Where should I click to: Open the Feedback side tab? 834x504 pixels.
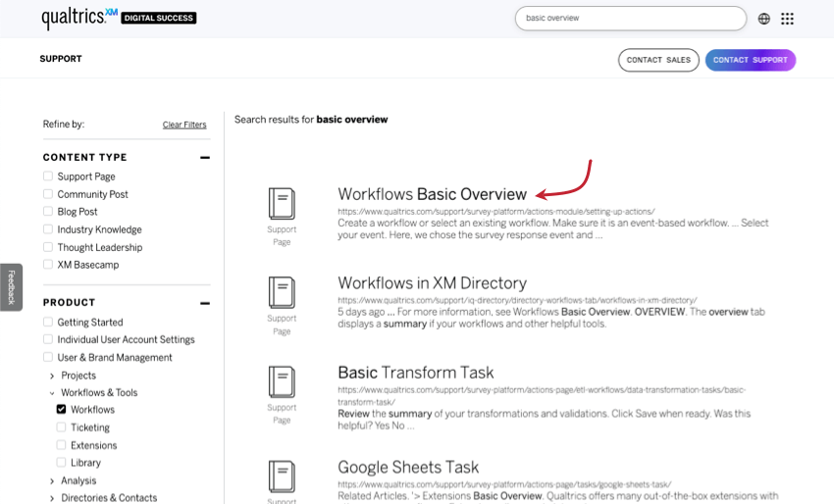(x=11, y=287)
